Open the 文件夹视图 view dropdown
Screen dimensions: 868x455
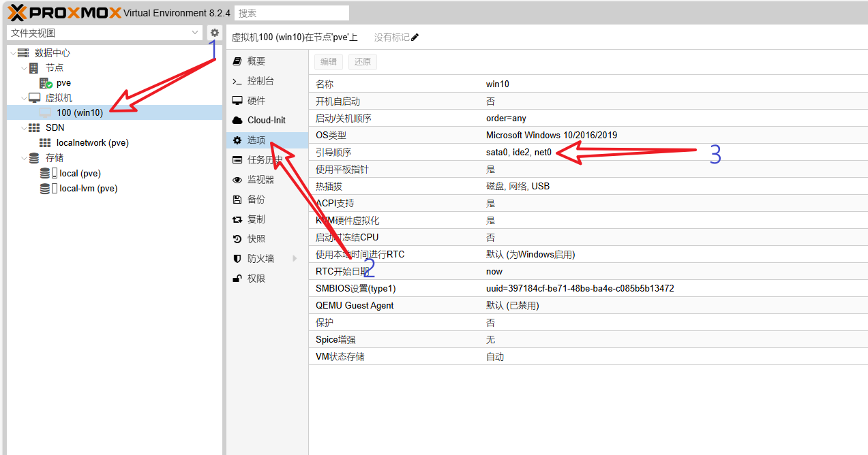click(x=105, y=33)
